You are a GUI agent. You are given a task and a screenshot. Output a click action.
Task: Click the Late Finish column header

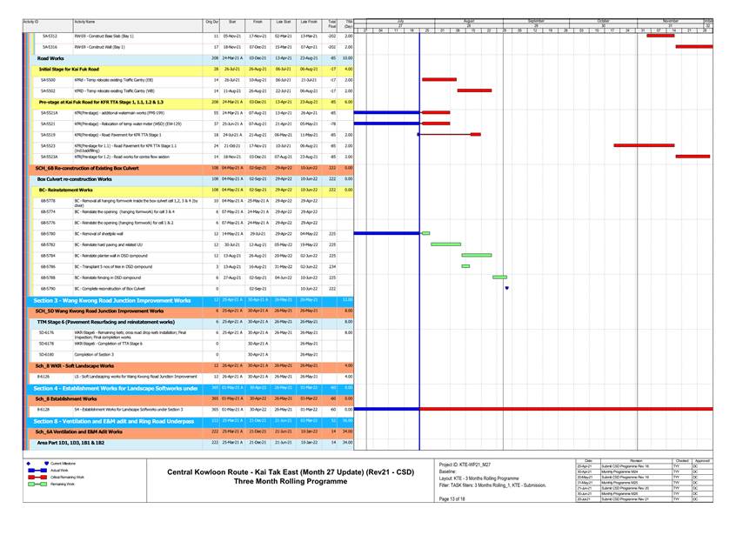coord(308,21)
